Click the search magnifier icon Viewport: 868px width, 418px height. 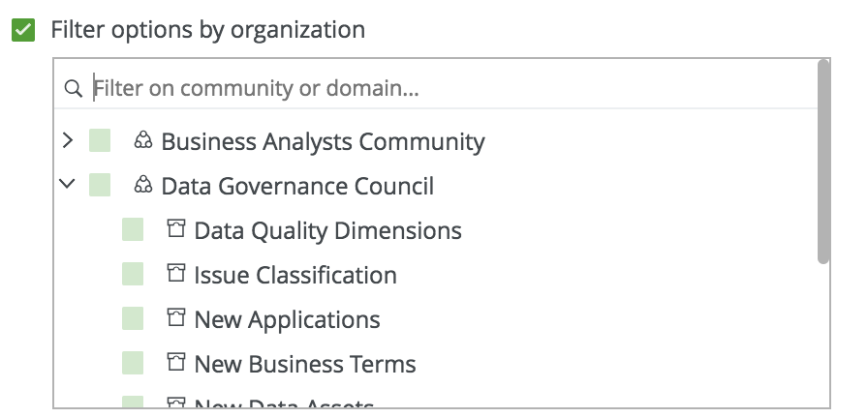(x=73, y=89)
